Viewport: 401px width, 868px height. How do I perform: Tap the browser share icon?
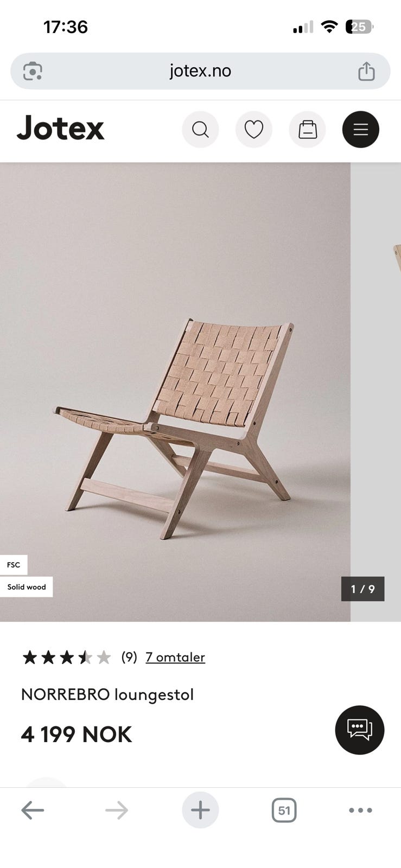[x=366, y=71]
